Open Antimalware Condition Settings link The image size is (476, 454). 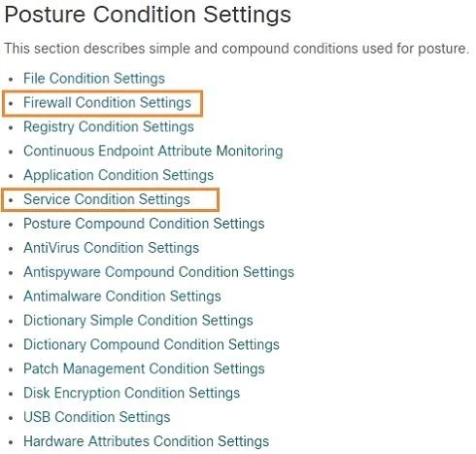click(122, 297)
